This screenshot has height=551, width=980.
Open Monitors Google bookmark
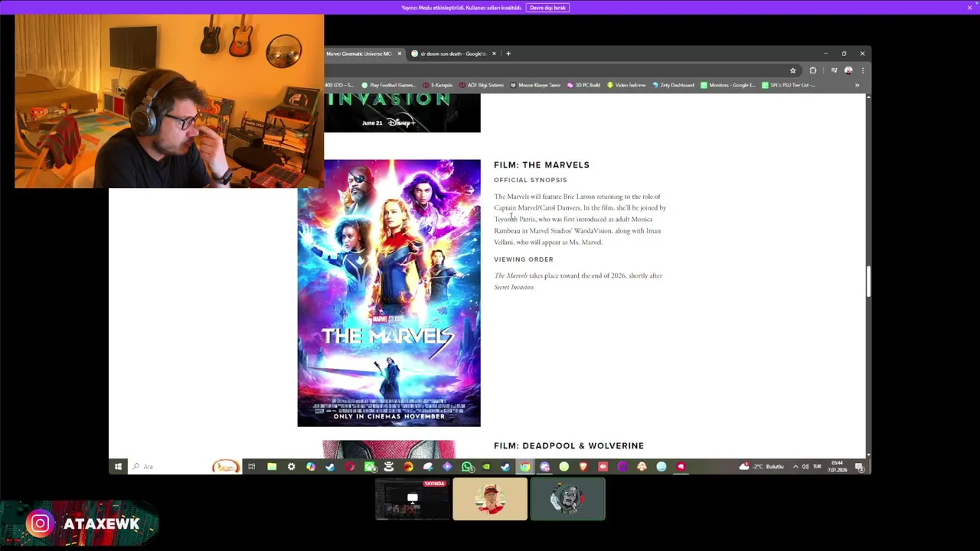click(x=728, y=85)
